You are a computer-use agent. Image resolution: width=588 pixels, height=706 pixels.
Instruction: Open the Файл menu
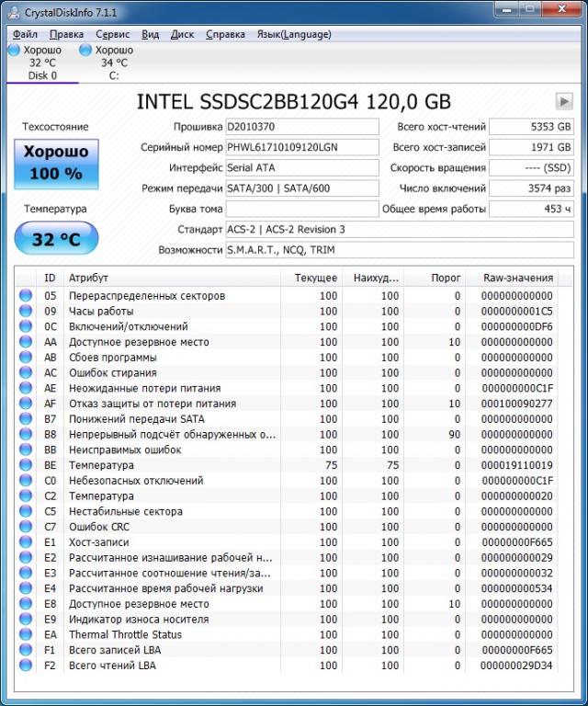coord(25,34)
